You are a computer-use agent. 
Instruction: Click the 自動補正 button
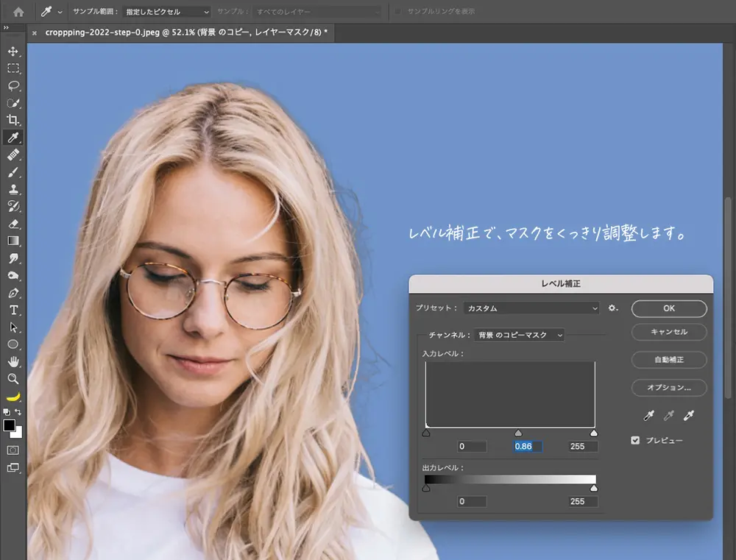[668, 360]
